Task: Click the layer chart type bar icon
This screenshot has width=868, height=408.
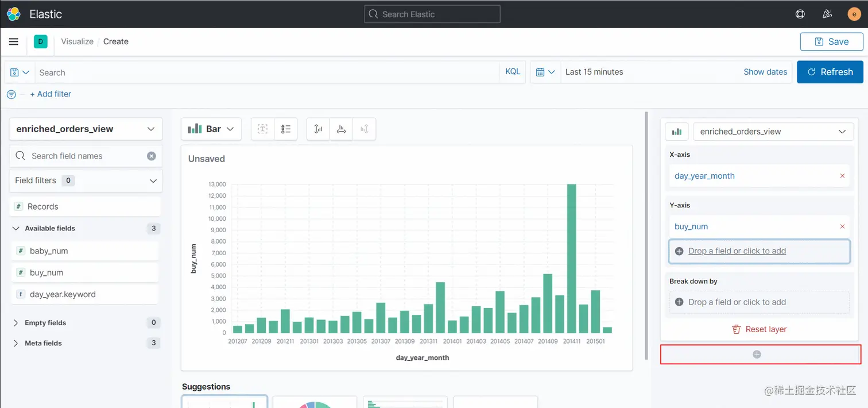Action: point(677,132)
